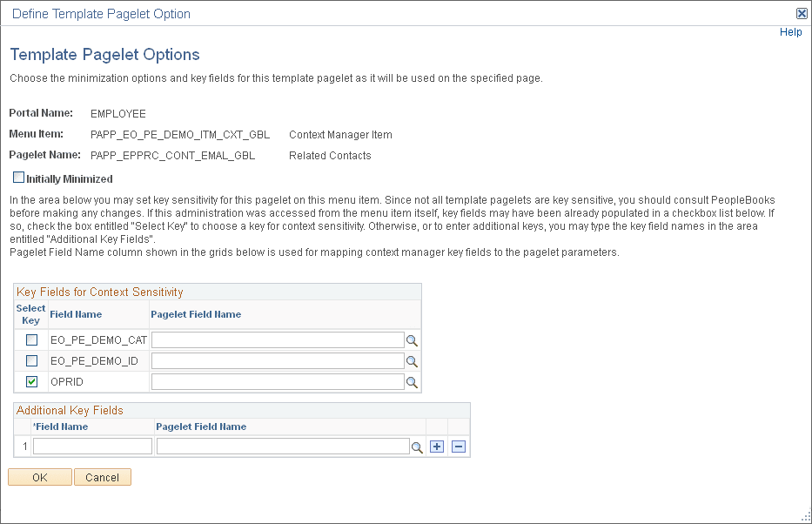Click the Cancel button

click(x=102, y=477)
